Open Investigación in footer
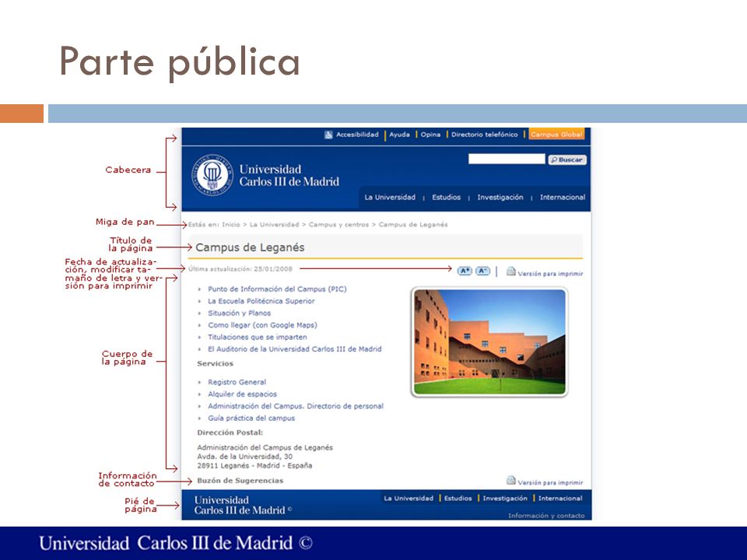Image resolution: width=747 pixels, height=560 pixels. coord(505,498)
